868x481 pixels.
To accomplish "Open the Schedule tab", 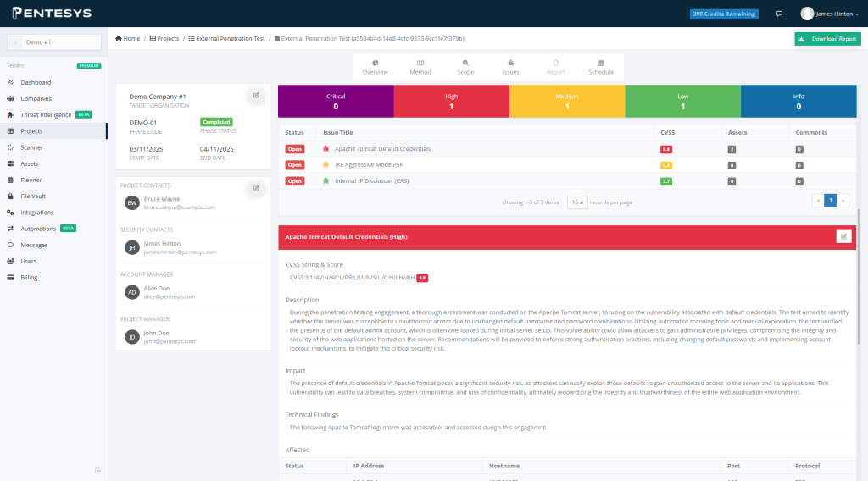I will [x=600, y=67].
